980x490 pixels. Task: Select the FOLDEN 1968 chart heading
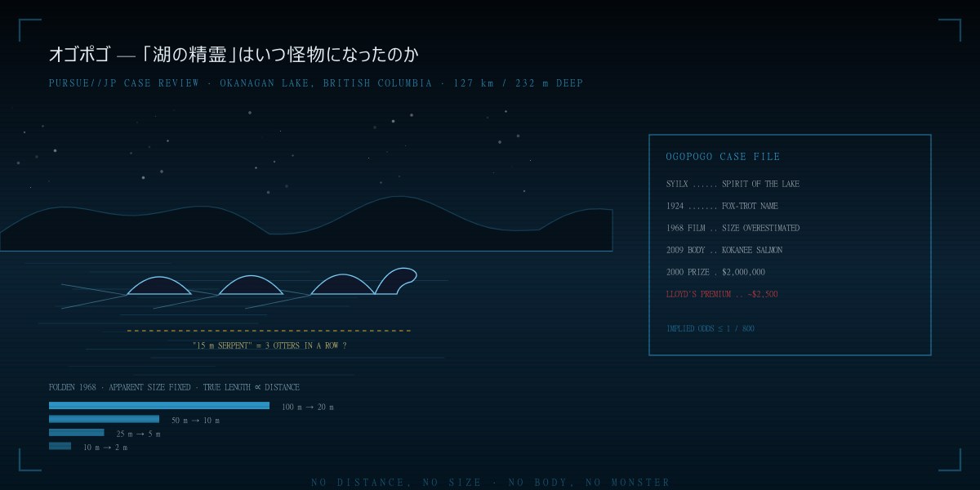[174, 387]
